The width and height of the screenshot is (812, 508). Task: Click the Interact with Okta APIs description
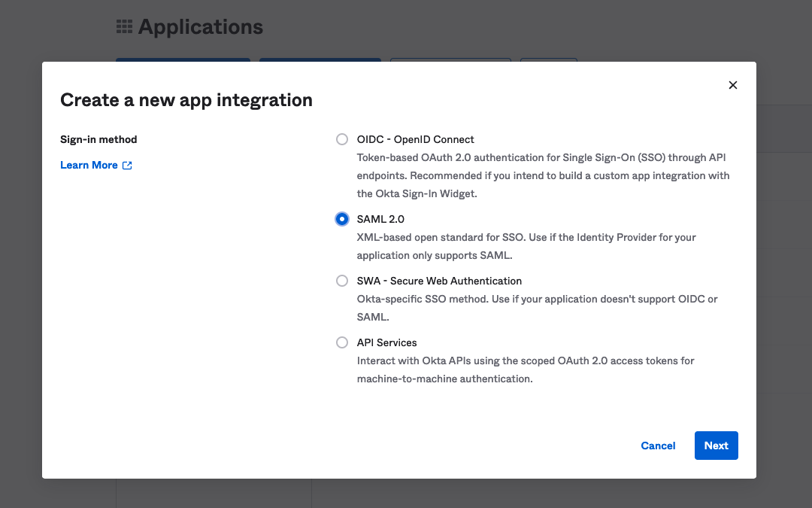[x=525, y=370]
